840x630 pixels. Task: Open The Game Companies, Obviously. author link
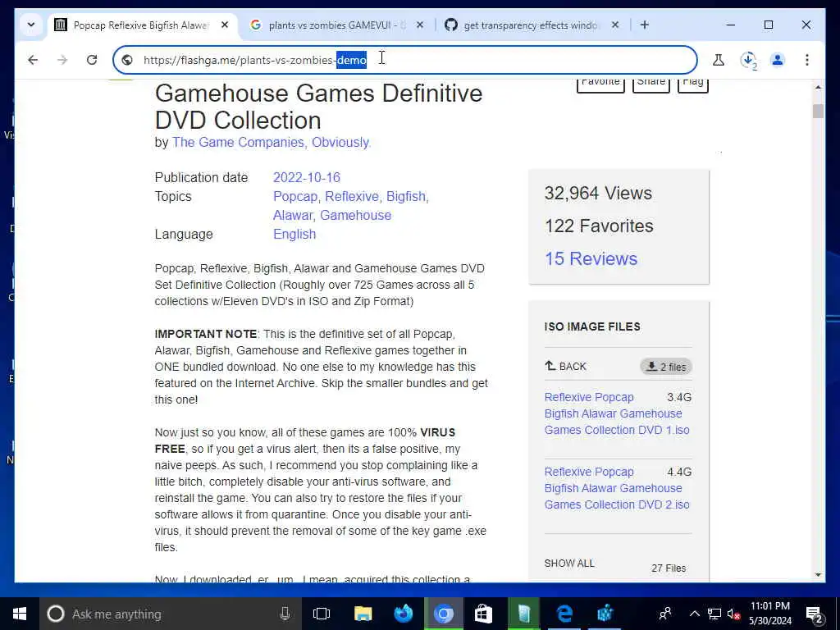coord(271,143)
